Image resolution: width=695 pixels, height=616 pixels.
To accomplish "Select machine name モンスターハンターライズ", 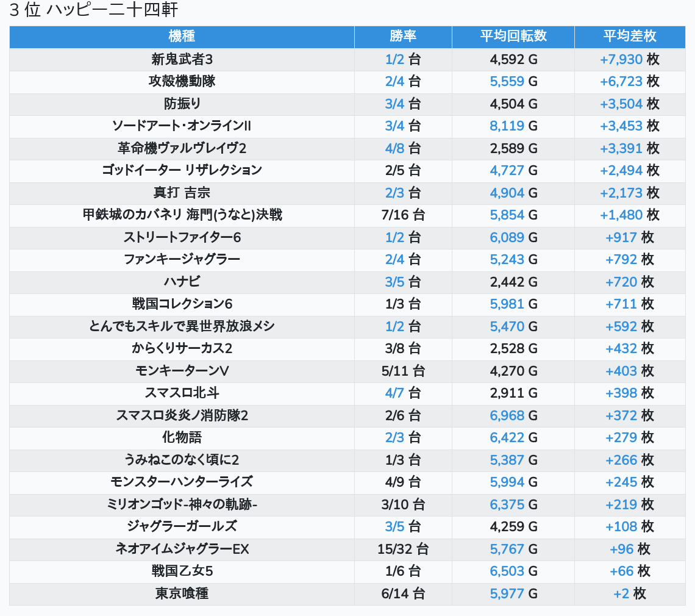I will (182, 482).
